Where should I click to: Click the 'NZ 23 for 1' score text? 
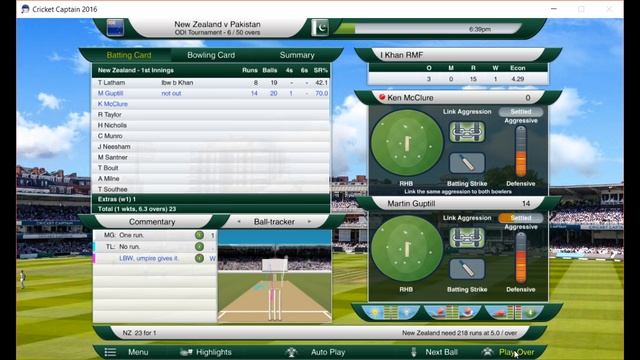click(x=139, y=333)
